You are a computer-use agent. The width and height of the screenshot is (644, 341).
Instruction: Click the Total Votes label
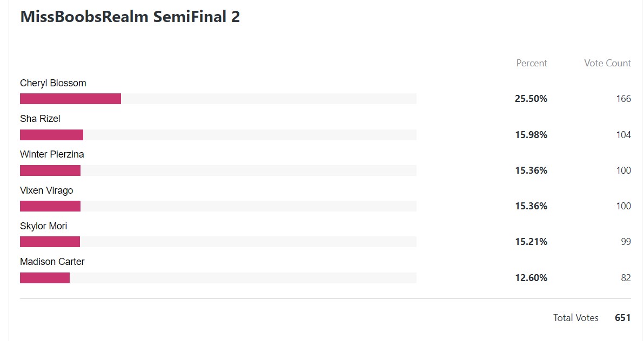coord(576,318)
